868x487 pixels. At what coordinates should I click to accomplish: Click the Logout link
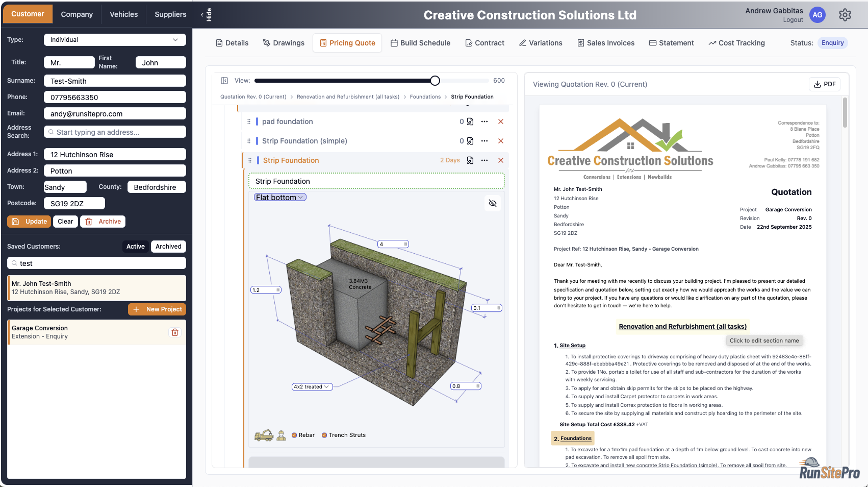793,20
